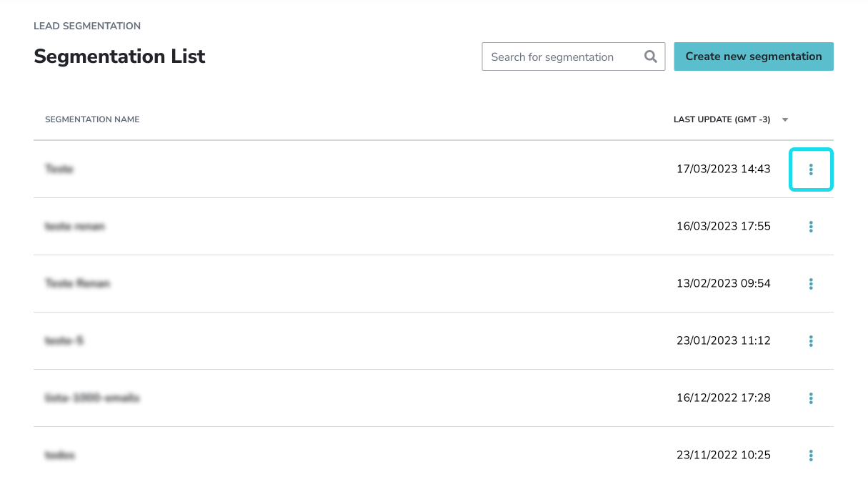The width and height of the screenshot is (868, 482).
Task: Open the Lead Segmentation breadcrumb
Action: click(x=87, y=26)
